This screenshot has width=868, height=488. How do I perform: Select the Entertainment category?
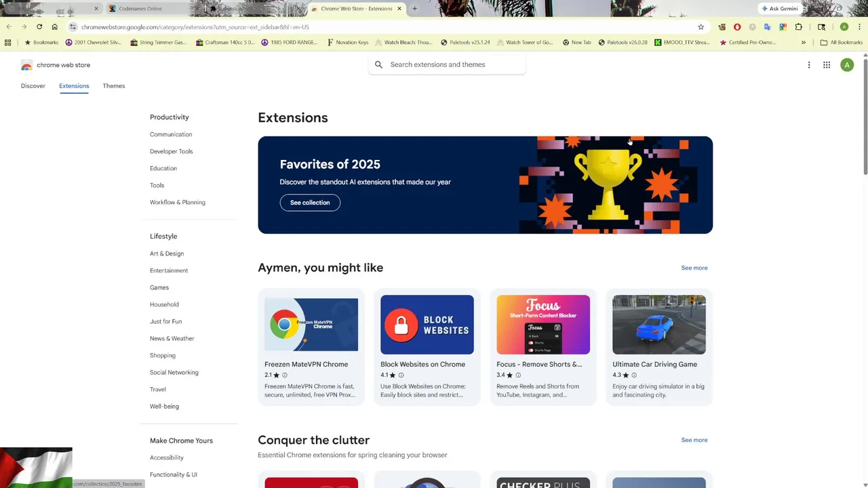[169, 270]
